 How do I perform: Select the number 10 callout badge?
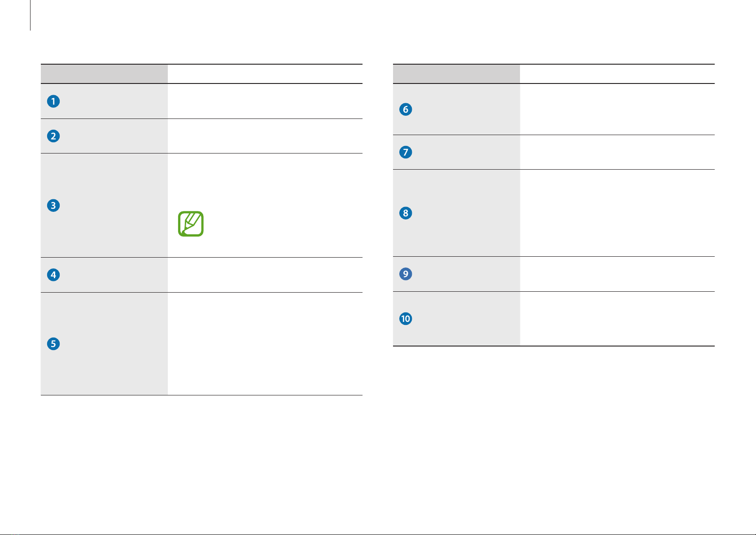click(x=406, y=319)
